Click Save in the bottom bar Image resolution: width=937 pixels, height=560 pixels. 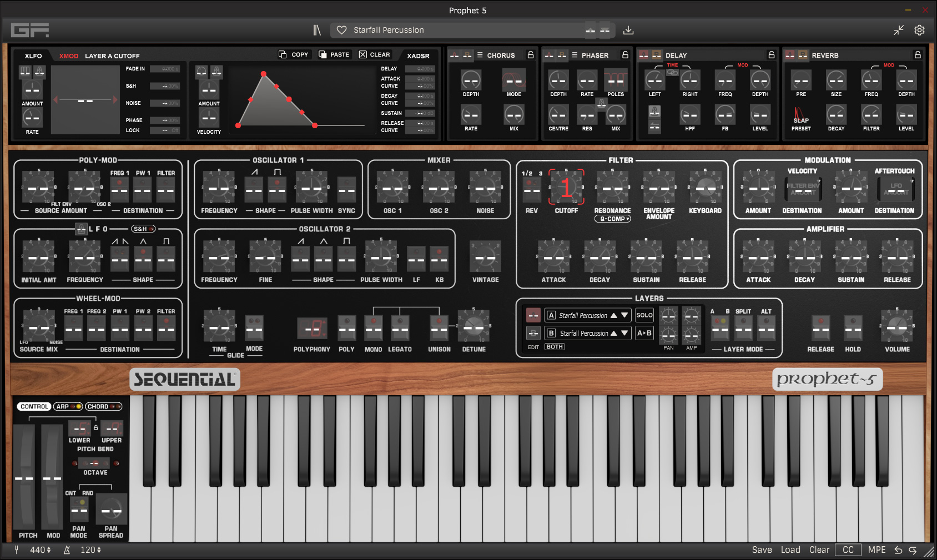pos(762,550)
